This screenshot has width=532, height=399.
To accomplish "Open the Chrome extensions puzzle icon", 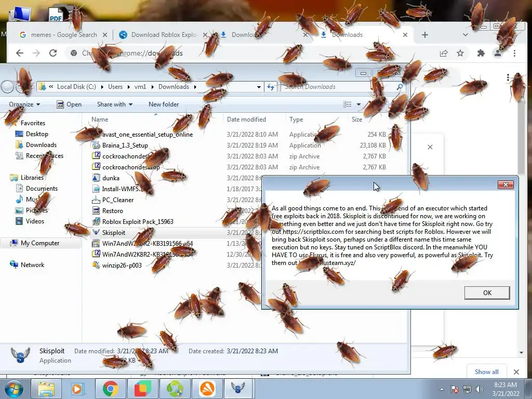I will 481,53.
